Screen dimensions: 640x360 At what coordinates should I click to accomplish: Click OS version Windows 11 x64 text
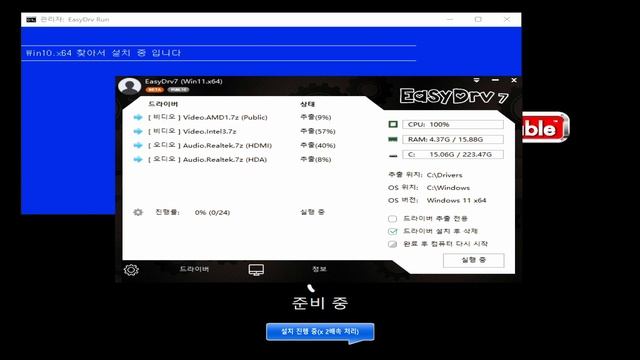456,200
